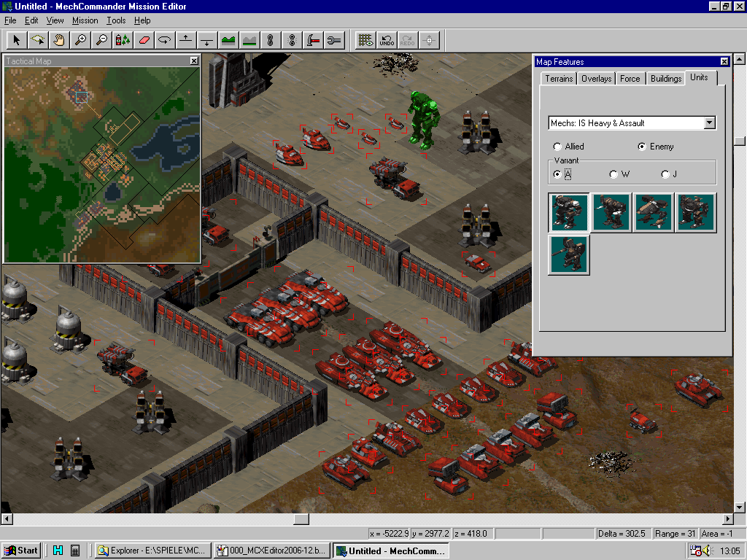The height and width of the screenshot is (560, 747).
Task: Switch to the Buildings tab
Action: [665, 79]
